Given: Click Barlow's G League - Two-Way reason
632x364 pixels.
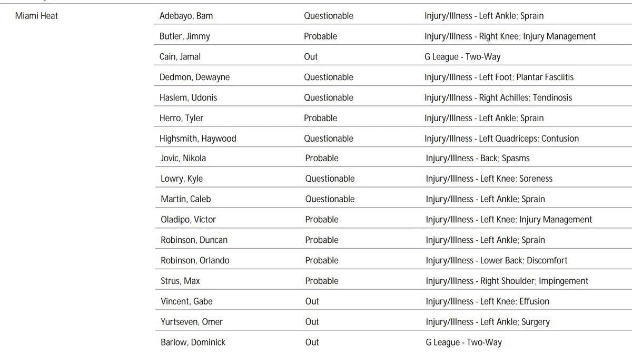Looking at the screenshot, I should 463,342.
